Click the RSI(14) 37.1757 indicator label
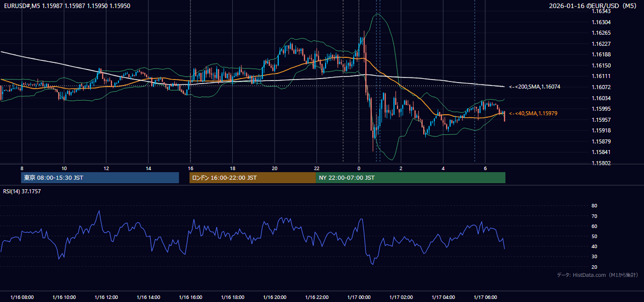Screen dimensions: 644x302 pos(22,191)
